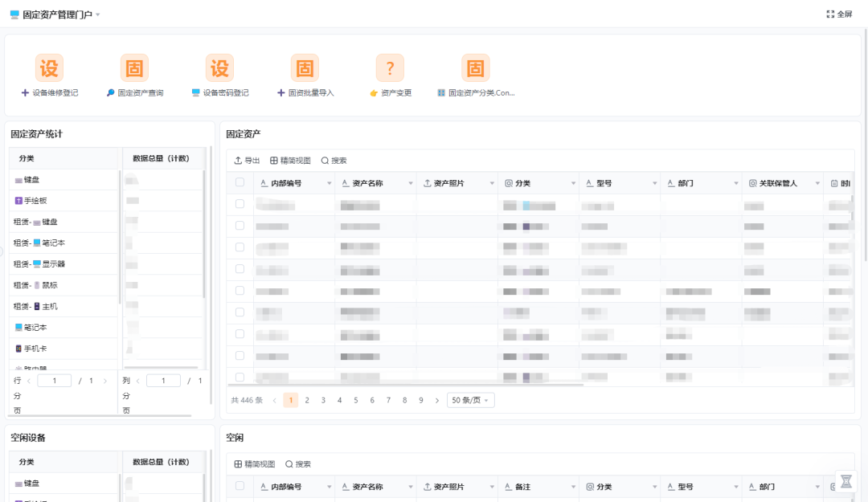Screen dimensions: 868x502
Task: Click 导出 button in 固定资产 toolbar
Action: (x=247, y=161)
